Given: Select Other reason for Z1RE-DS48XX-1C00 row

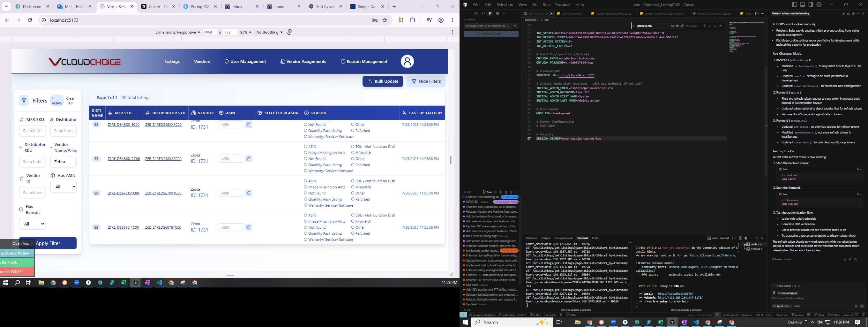Looking at the screenshot, I should (353, 125).
